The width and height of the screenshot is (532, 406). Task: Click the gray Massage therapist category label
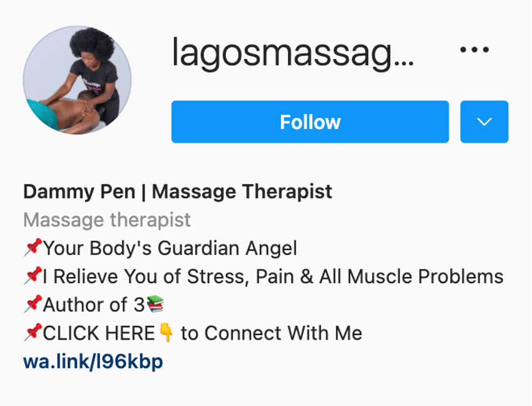(107, 220)
